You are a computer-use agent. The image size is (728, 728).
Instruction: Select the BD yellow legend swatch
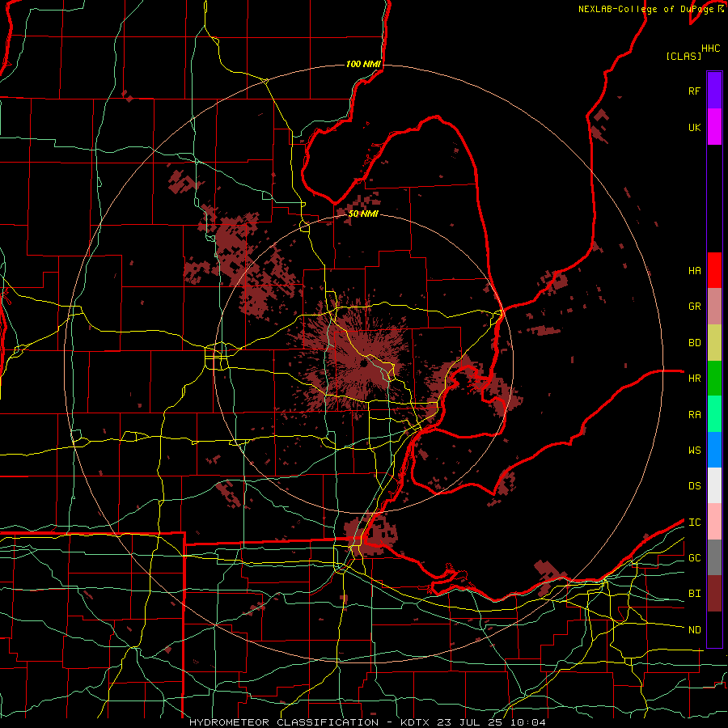(x=714, y=342)
